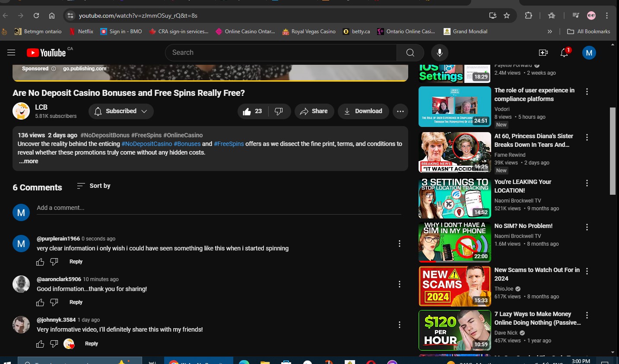Open the YouTube guide hamburger menu

(x=11, y=53)
